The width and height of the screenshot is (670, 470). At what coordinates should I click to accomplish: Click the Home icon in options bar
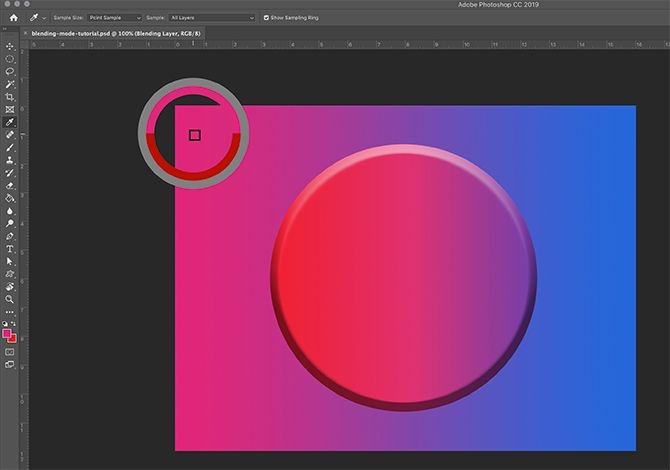14,17
